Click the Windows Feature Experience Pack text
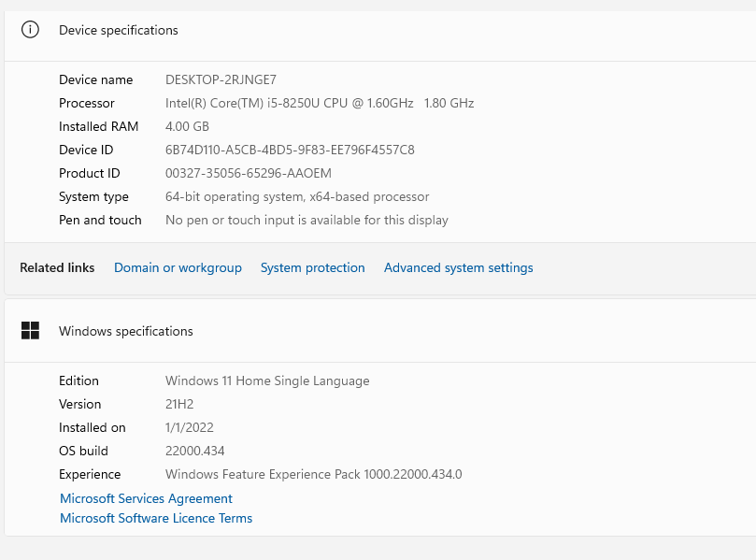 (x=313, y=474)
